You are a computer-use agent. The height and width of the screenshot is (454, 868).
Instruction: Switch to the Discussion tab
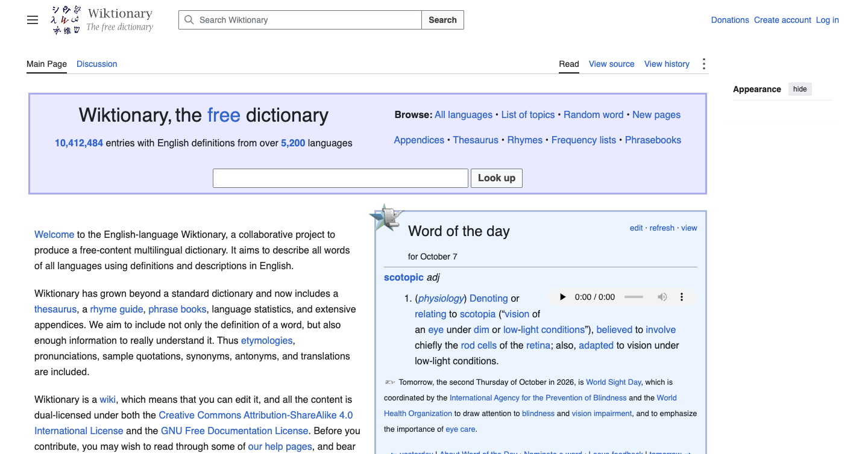(97, 64)
